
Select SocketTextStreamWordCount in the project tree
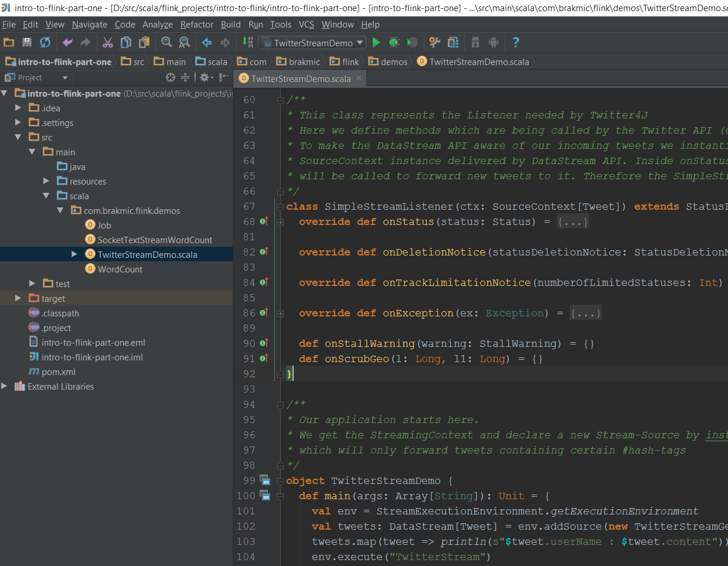pyautogui.click(x=155, y=240)
